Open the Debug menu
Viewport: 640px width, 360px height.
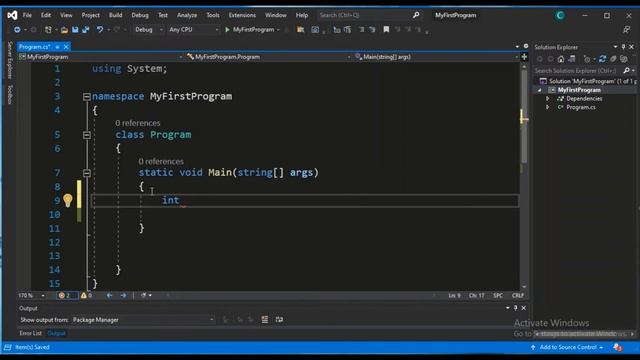coord(140,15)
